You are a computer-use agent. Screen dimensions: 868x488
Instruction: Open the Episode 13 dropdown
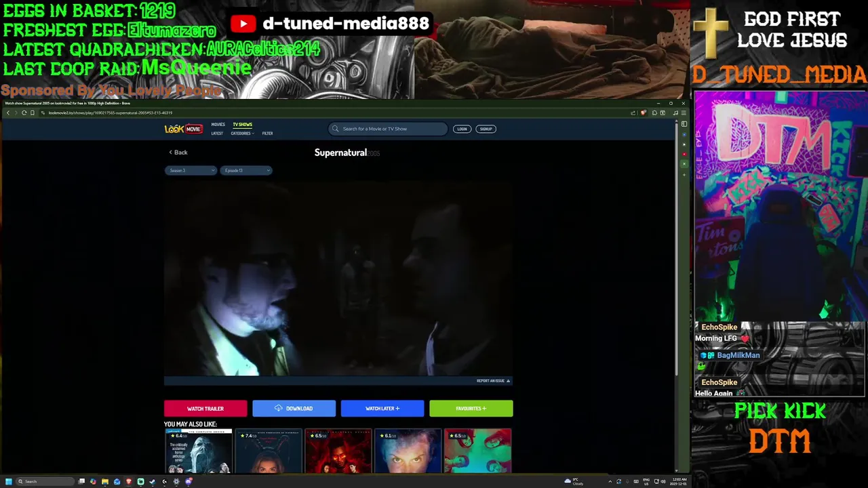[246, 171]
